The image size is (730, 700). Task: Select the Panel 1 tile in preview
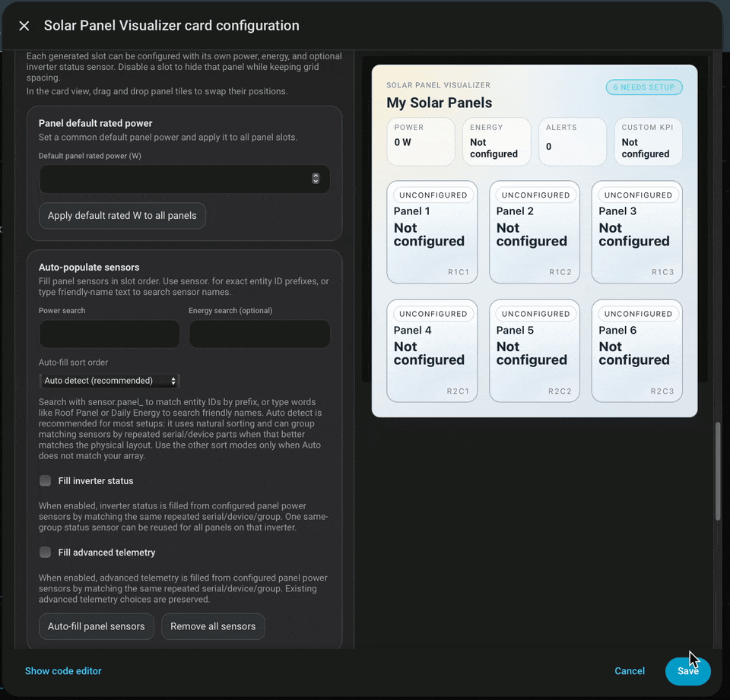pyautogui.click(x=432, y=232)
